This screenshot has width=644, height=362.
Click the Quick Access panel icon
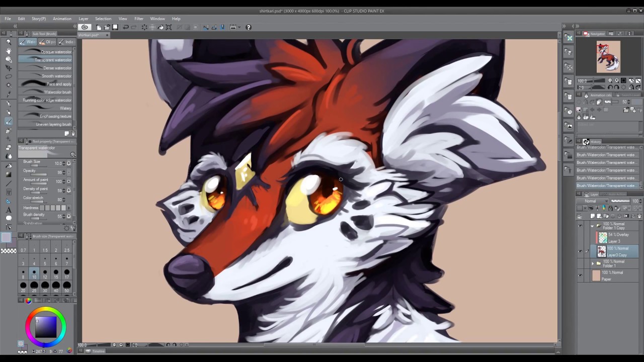[569, 38]
